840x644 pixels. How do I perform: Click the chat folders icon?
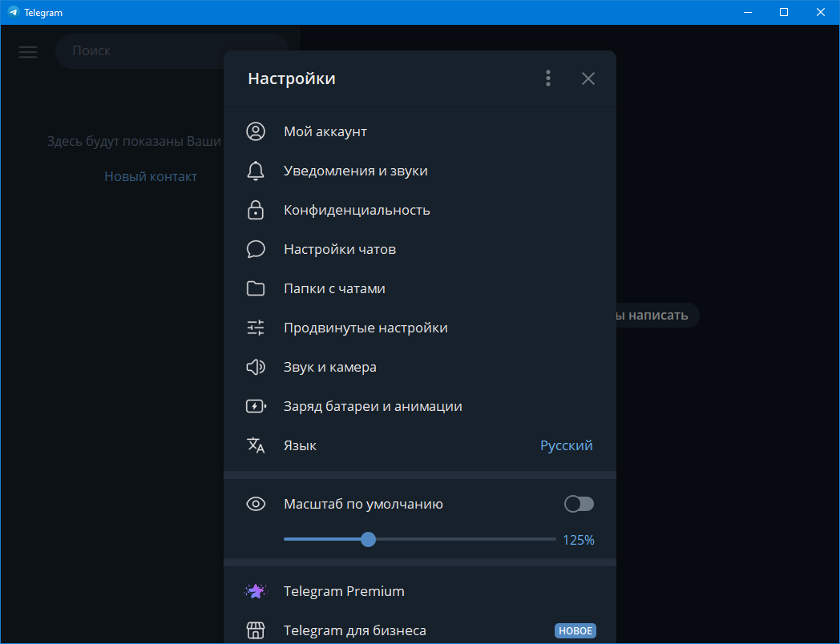coord(256,288)
